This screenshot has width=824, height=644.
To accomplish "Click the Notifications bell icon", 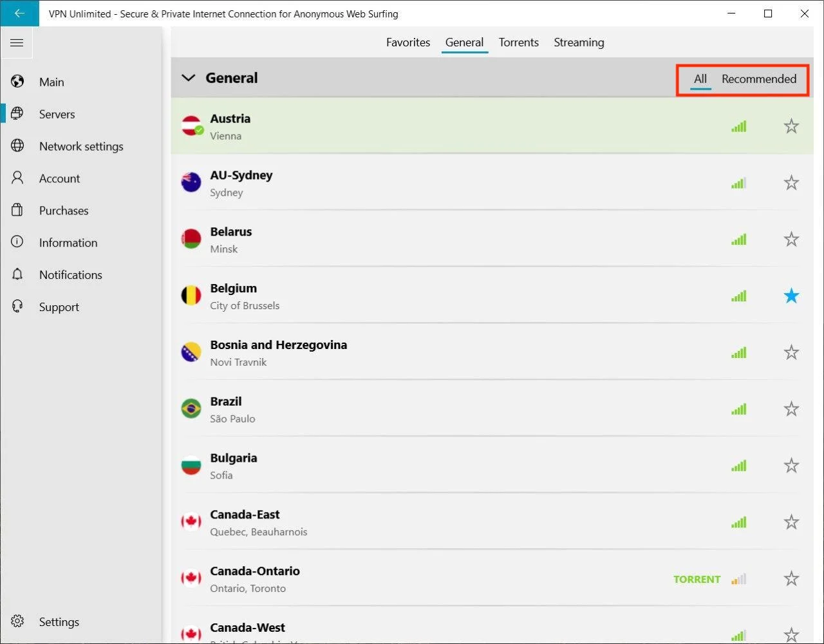I will pos(17,274).
